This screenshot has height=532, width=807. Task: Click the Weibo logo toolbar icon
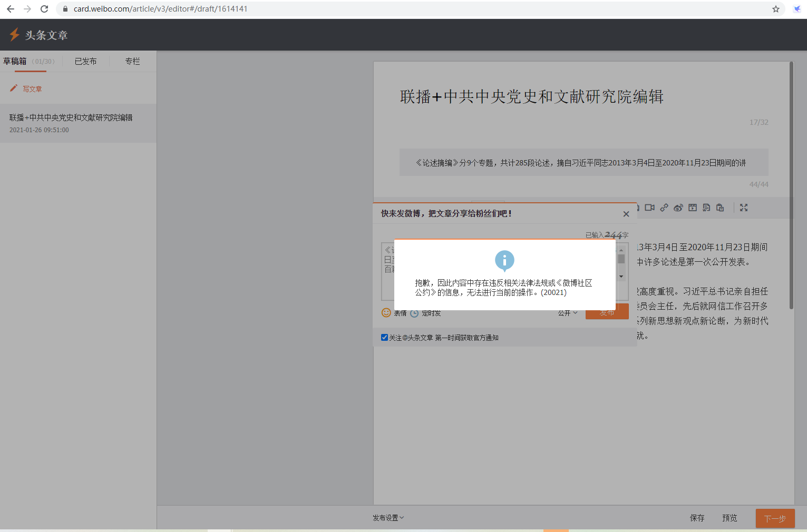point(678,208)
